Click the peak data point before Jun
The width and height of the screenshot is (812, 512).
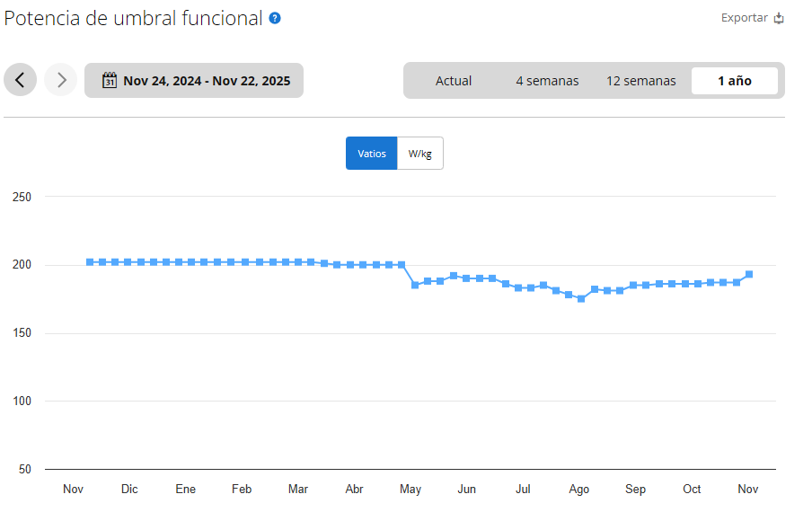tap(454, 276)
